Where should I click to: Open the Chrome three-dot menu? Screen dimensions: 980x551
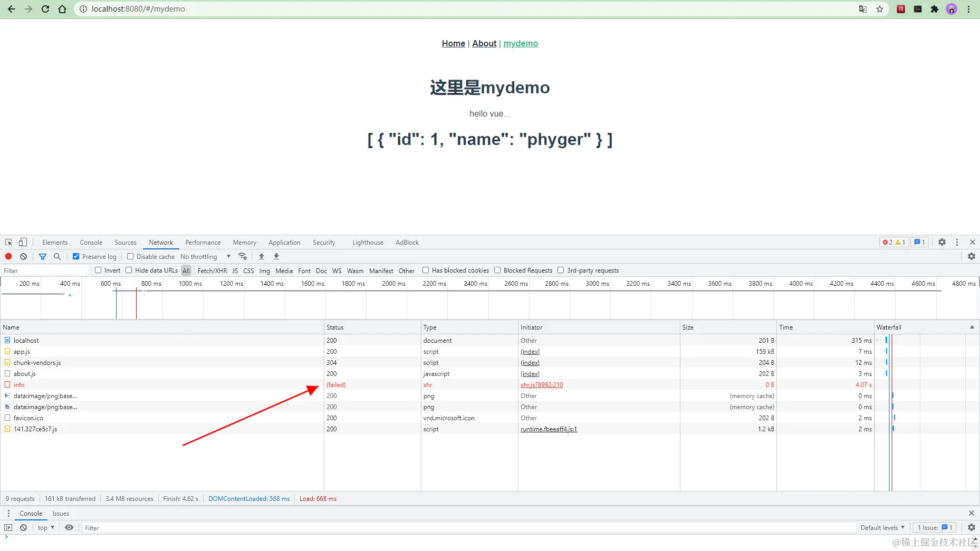[968, 9]
